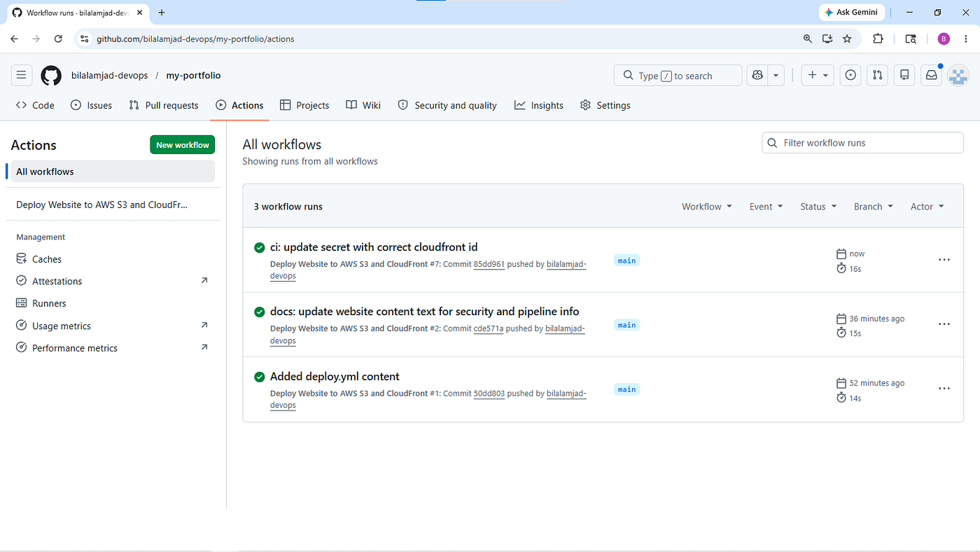980x552 pixels.
Task: Open the Insights tab
Action: coord(539,105)
